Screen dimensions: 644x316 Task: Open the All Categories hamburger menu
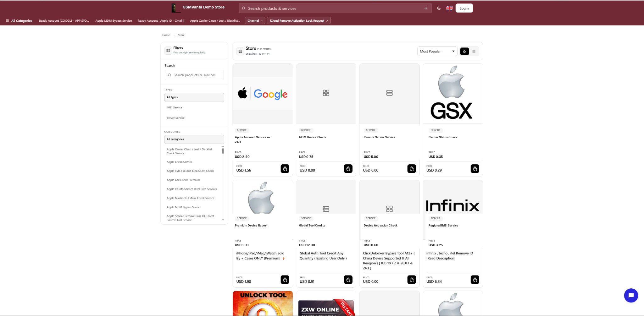click(x=19, y=21)
